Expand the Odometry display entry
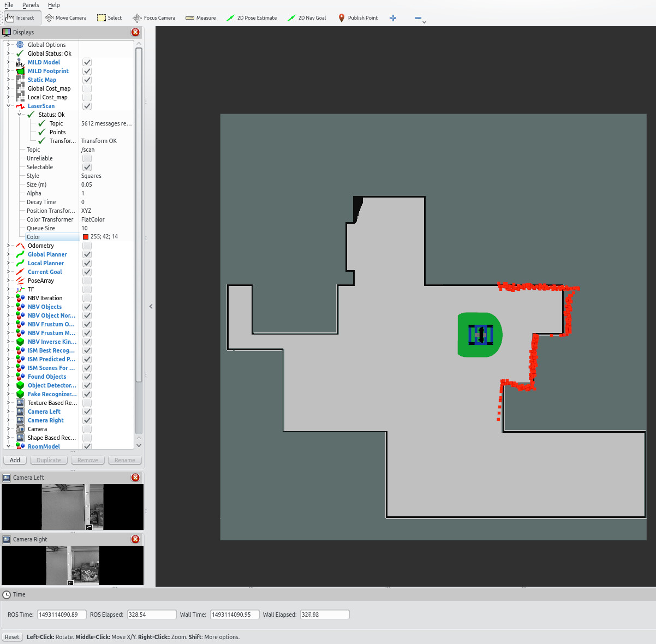Screen dimensions: 656x644 (x=8, y=246)
